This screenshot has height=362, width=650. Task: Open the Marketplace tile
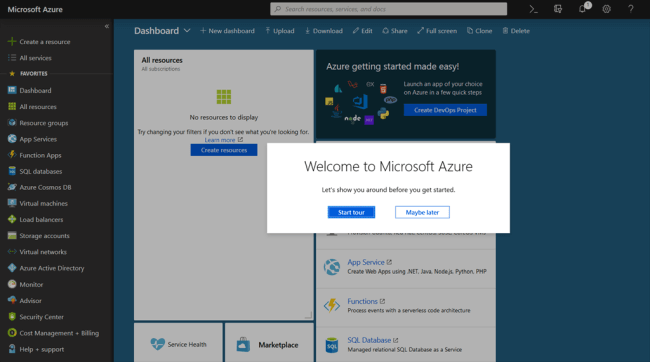click(x=269, y=344)
